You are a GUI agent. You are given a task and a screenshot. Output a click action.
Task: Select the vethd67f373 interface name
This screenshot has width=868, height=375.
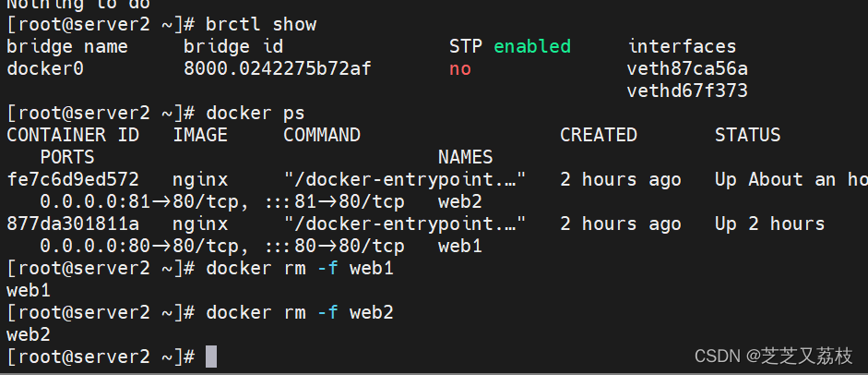687,91
